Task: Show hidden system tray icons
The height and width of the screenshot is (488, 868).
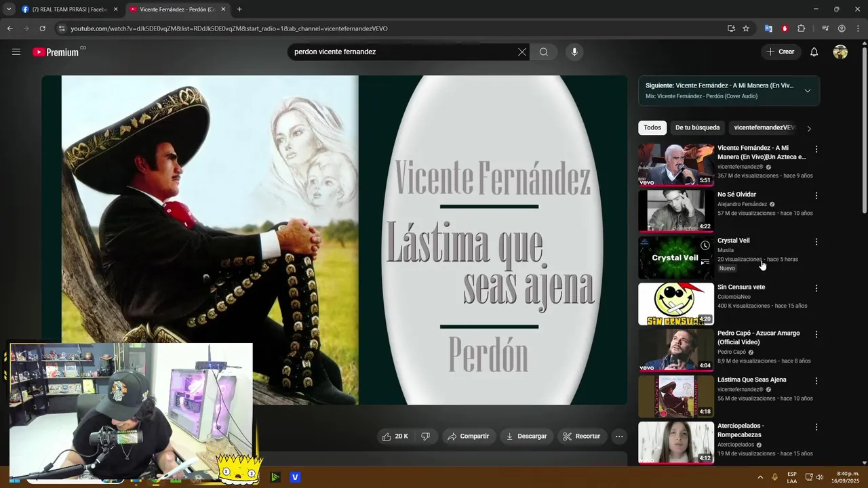Action: click(760, 477)
